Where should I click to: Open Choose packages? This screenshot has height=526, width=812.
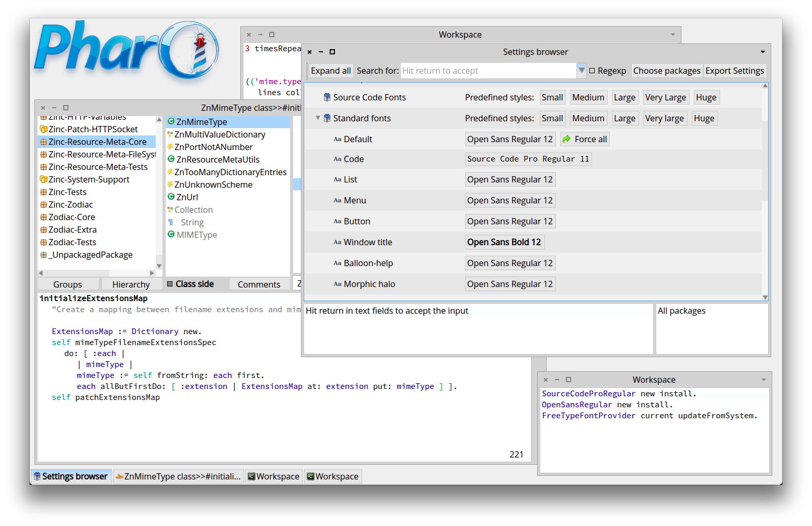point(667,71)
